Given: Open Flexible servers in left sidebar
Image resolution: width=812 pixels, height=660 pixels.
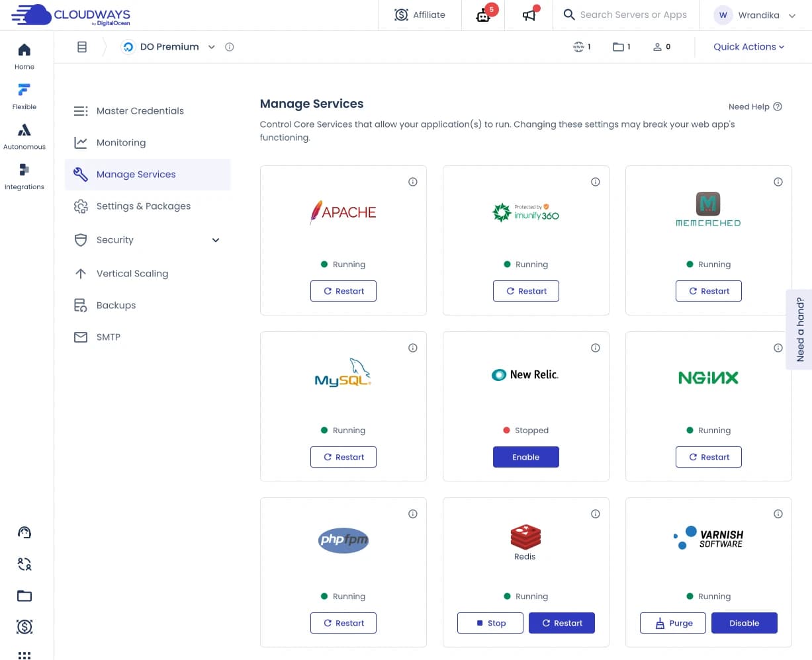Looking at the screenshot, I should pos(24,96).
